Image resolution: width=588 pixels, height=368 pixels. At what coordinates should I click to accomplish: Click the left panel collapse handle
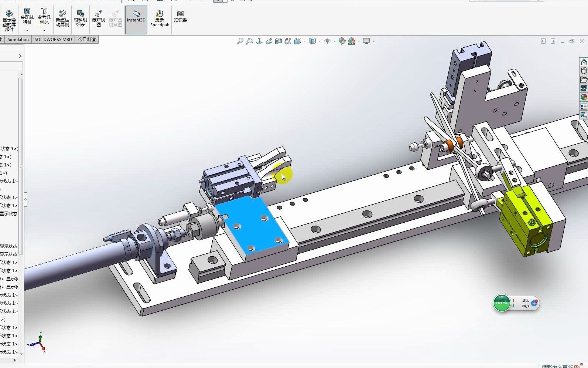click(25, 199)
